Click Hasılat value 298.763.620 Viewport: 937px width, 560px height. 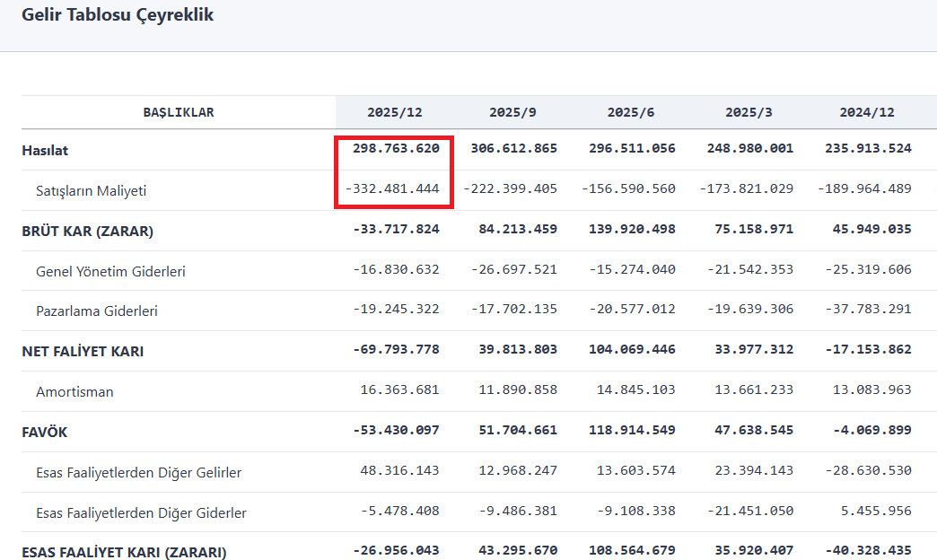[396, 148]
